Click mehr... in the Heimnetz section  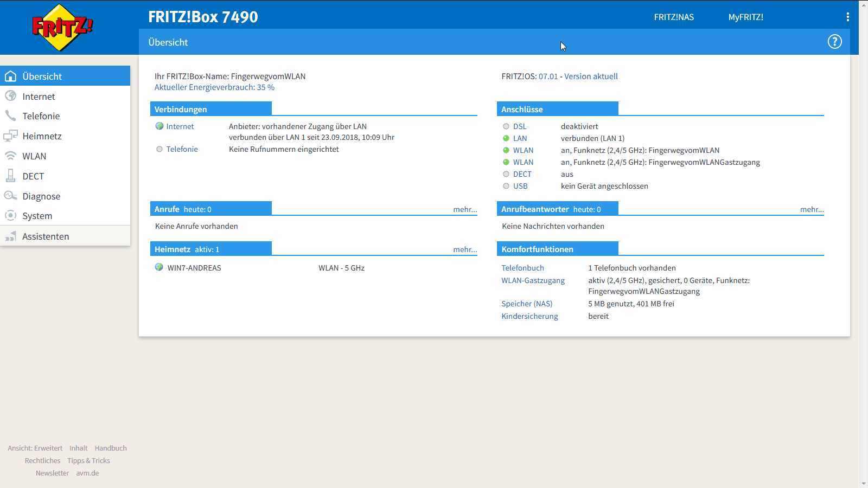465,249
